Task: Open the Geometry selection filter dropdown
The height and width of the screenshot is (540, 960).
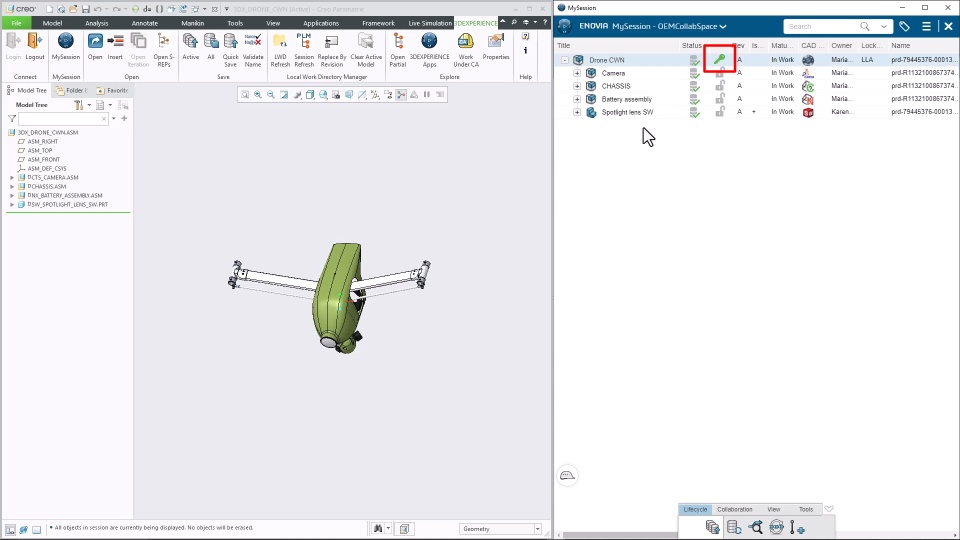Action: (x=538, y=528)
